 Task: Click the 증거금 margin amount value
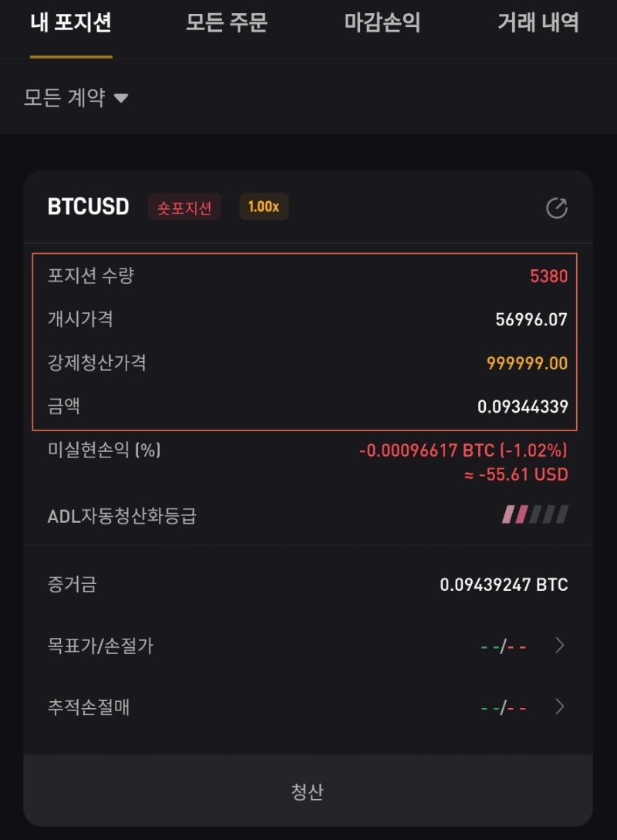click(504, 585)
